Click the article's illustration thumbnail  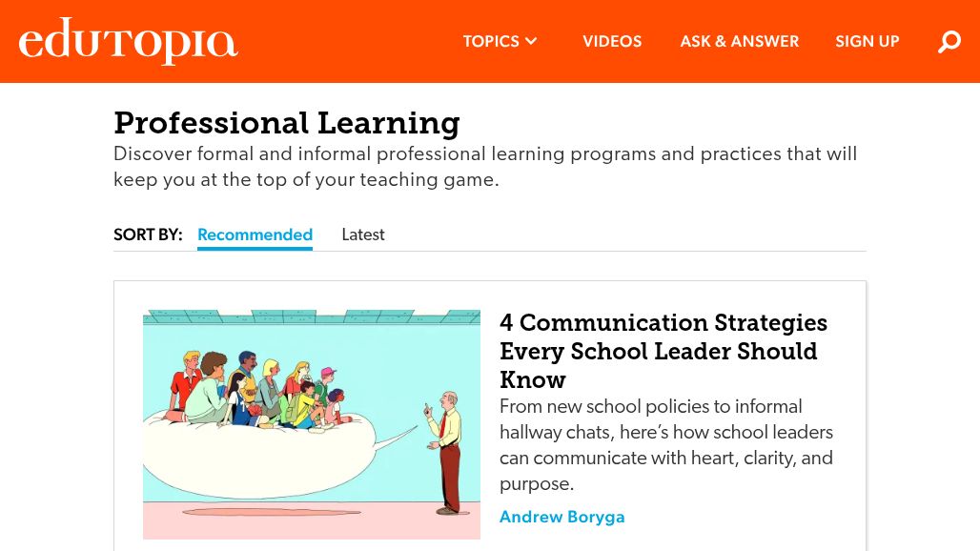click(x=312, y=424)
